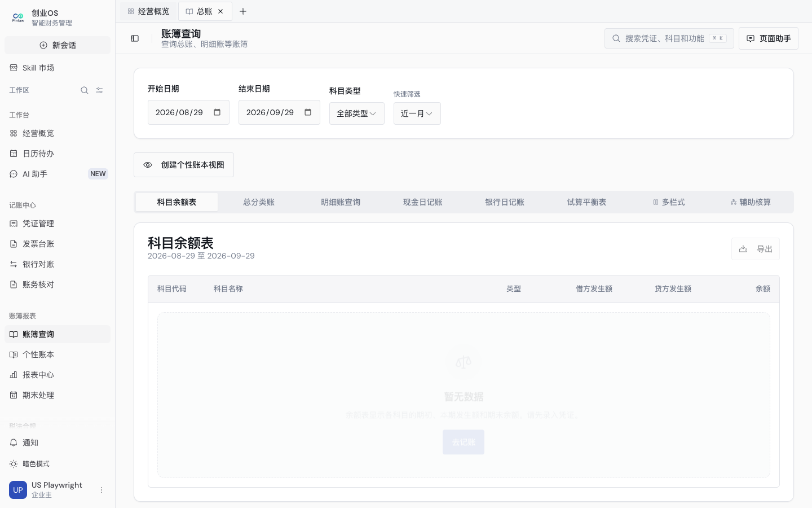Click the workspace search magnifier icon
This screenshot has height=508, width=812.
[85, 90]
